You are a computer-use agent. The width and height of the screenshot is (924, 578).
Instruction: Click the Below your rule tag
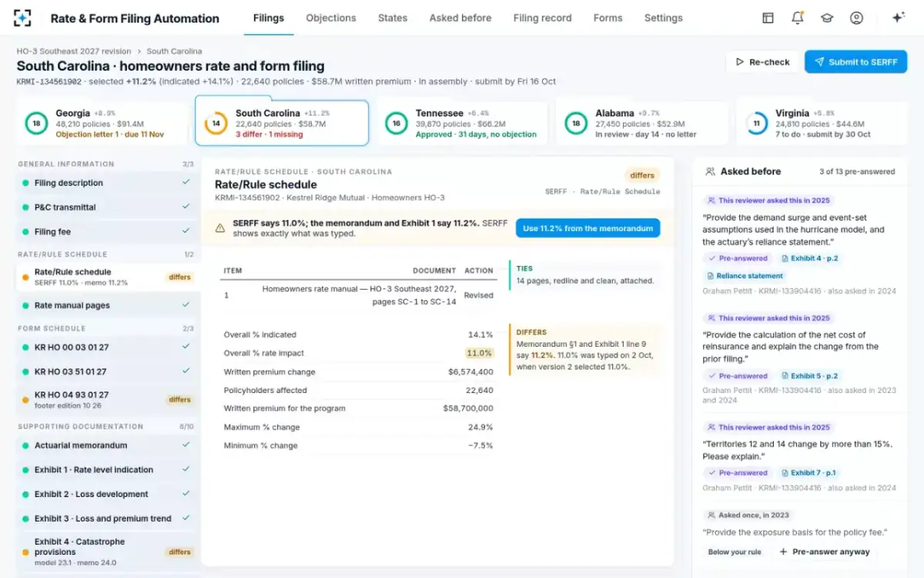(735, 552)
